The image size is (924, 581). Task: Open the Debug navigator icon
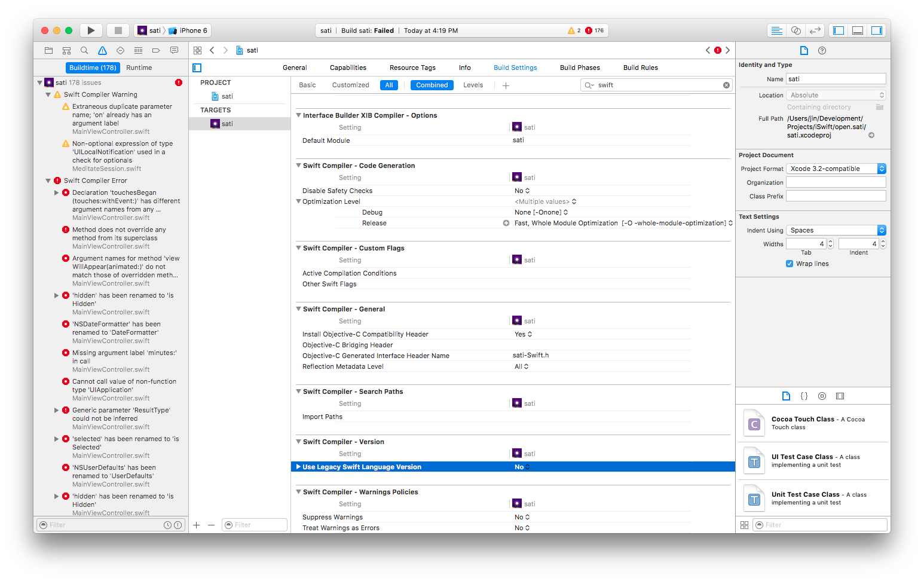click(x=138, y=50)
